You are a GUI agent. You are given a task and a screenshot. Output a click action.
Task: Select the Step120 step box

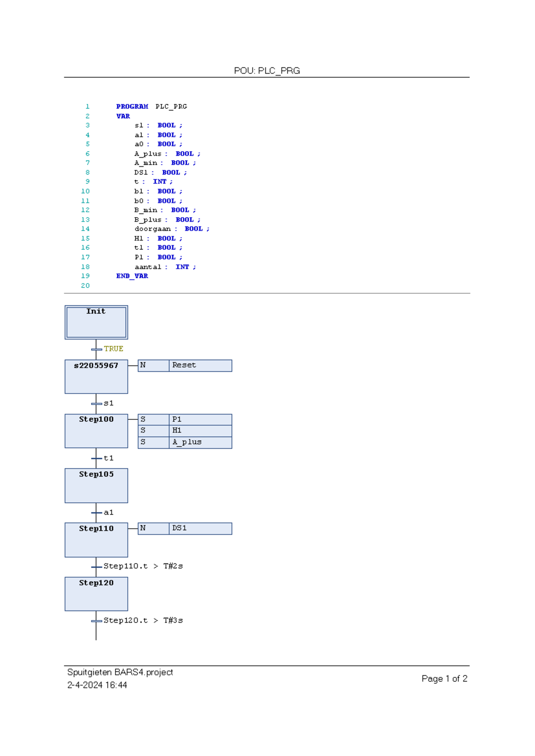click(x=96, y=594)
